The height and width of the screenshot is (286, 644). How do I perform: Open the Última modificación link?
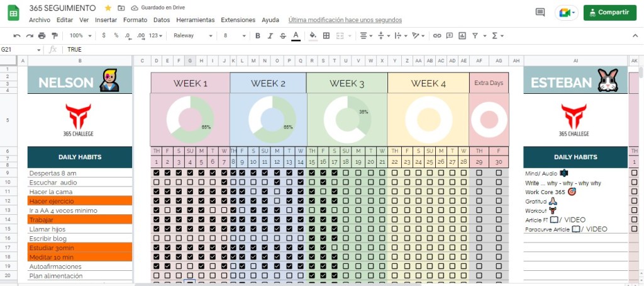click(x=345, y=20)
